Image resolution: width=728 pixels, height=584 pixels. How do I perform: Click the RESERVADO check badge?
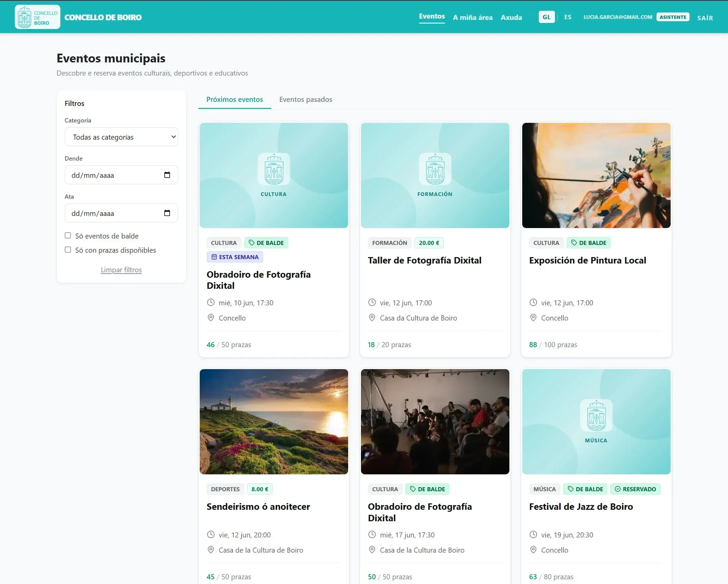click(635, 489)
